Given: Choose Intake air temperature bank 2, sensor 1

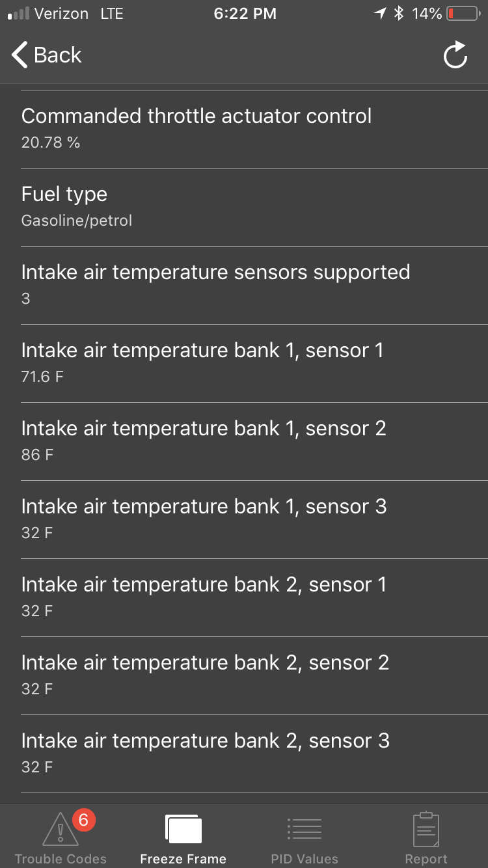Looking at the screenshot, I should click(244, 597).
